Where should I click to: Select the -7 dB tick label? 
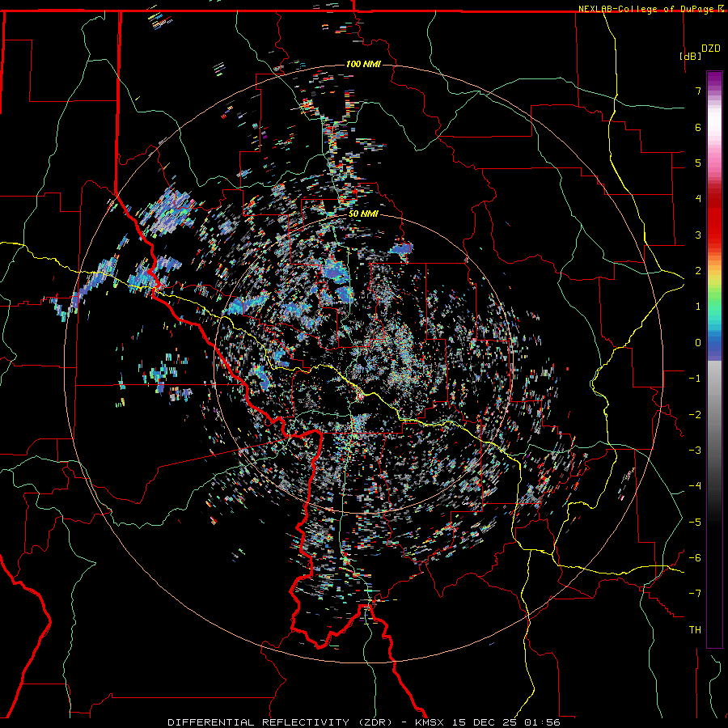tap(695, 594)
